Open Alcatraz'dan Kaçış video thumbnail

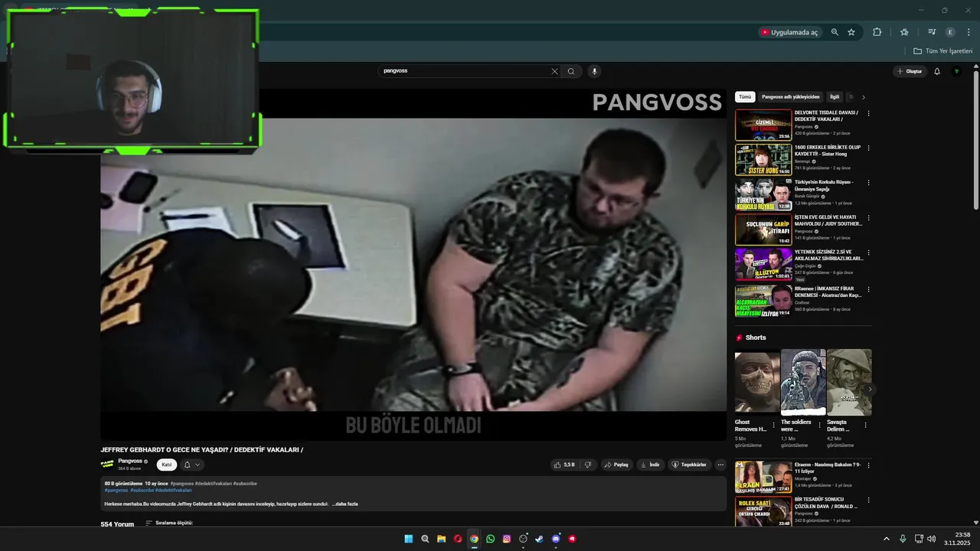[x=763, y=301]
